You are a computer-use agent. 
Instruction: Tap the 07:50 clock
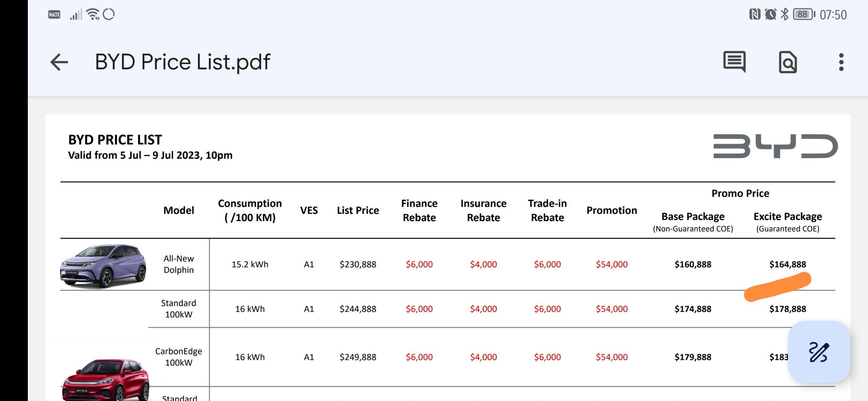pyautogui.click(x=833, y=15)
